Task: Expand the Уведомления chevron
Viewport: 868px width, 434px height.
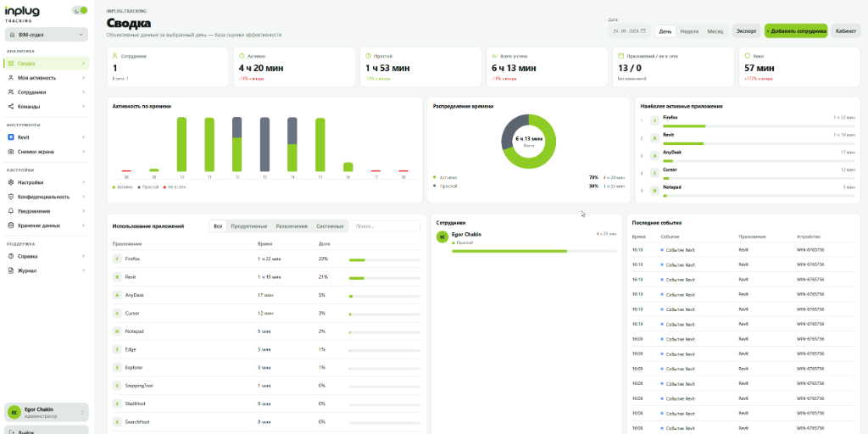Action: click(x=84, y=211)
